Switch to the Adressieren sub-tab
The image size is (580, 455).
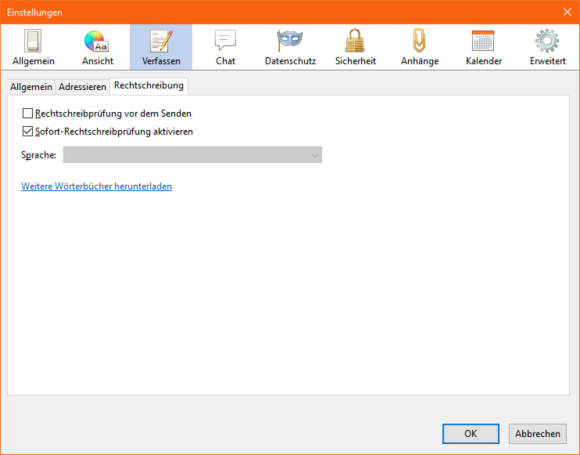(x=82, y=87)
